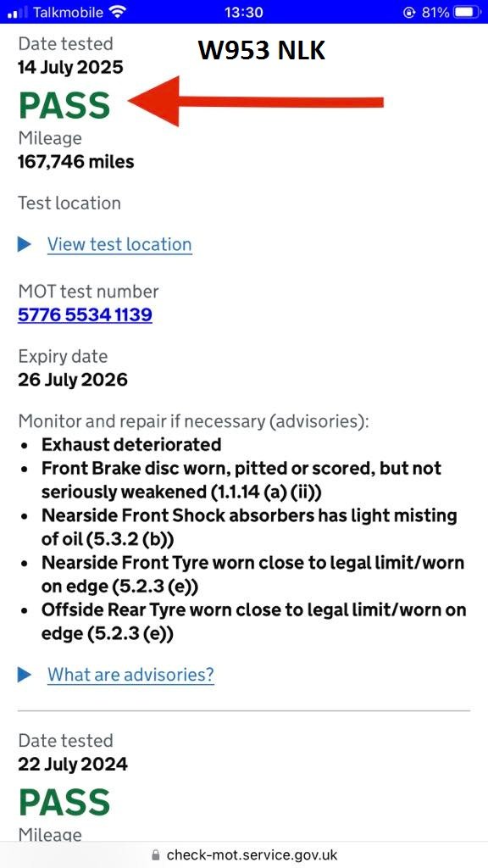The image size is (488, 868).
Task: Tap the Talkmobile carrier label
Action: click(68, 12)
